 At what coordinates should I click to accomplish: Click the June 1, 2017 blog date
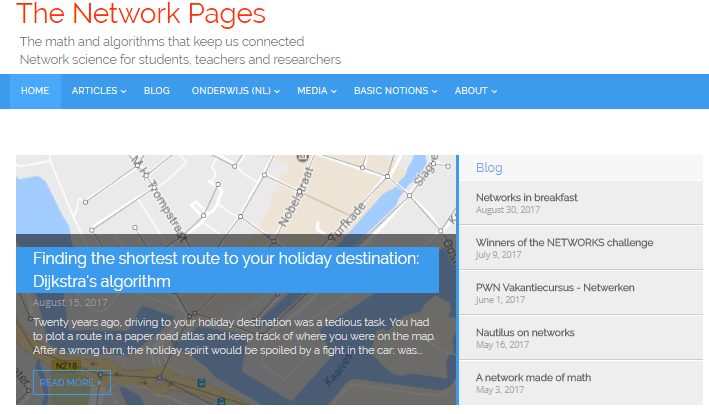[x=500, y=300]
